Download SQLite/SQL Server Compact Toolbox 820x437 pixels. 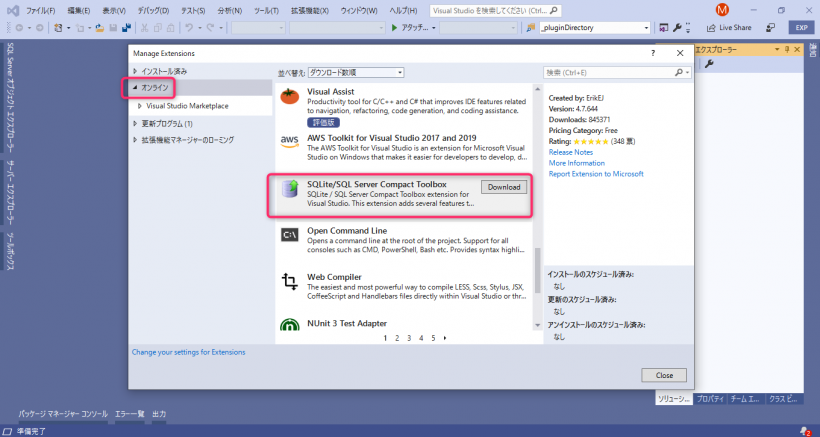504,187
